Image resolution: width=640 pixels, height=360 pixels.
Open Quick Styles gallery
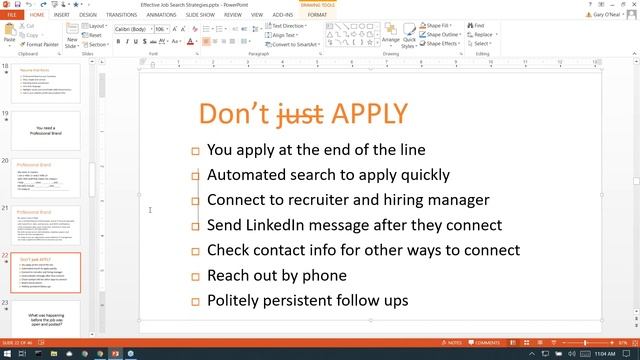coord(409,36)
